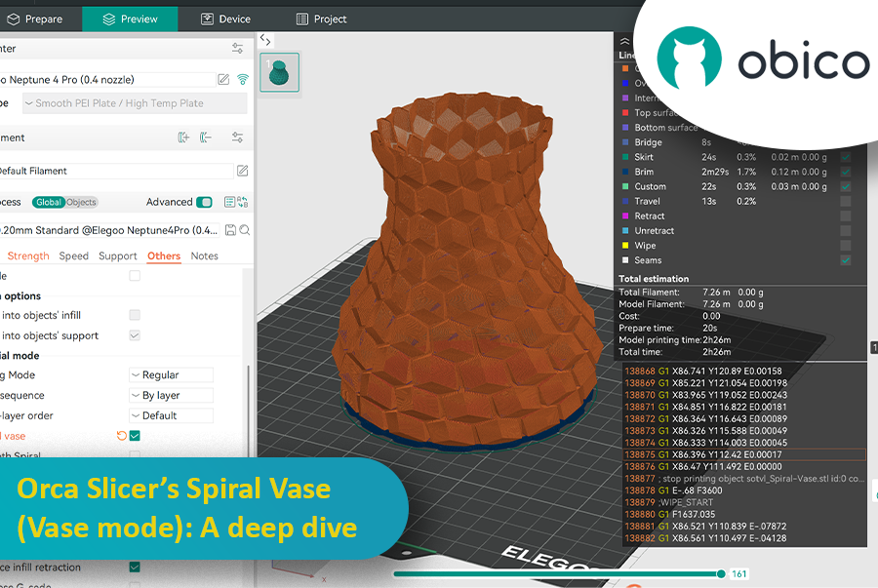Toggle Skirt visibility checkbox in legend
Viewport: 878px width, 588px height.
(x=846, y=157)
